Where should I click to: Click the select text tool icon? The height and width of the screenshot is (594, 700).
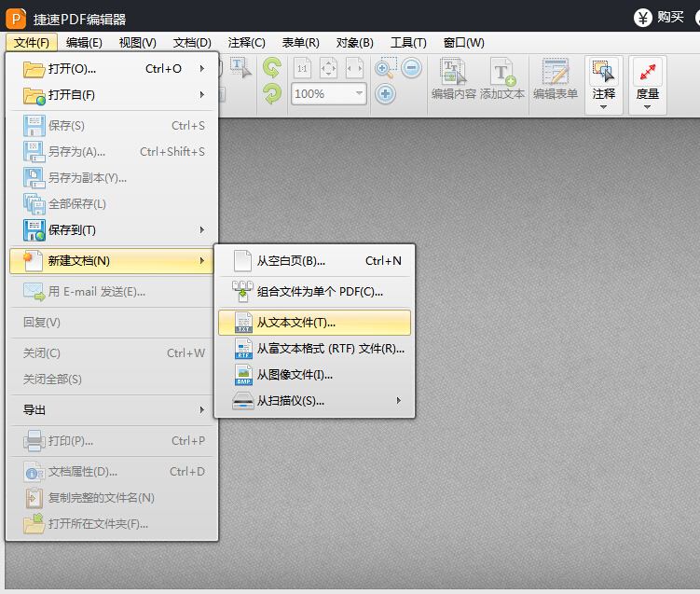240,68
